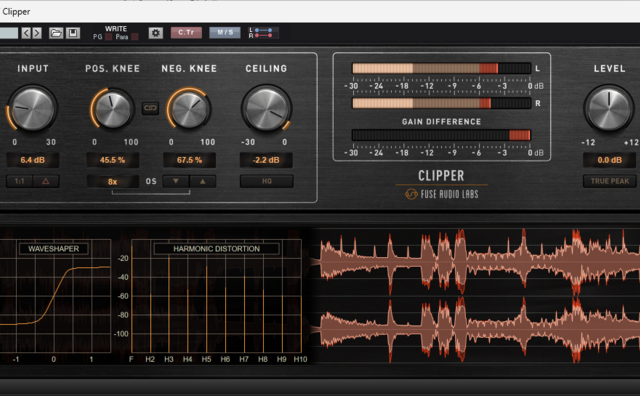The height and width of the screenshot is (396, 640).
Task: Click the Fuse Audio Labs logo
Action: pyautogui.click(x=441, y=194)
